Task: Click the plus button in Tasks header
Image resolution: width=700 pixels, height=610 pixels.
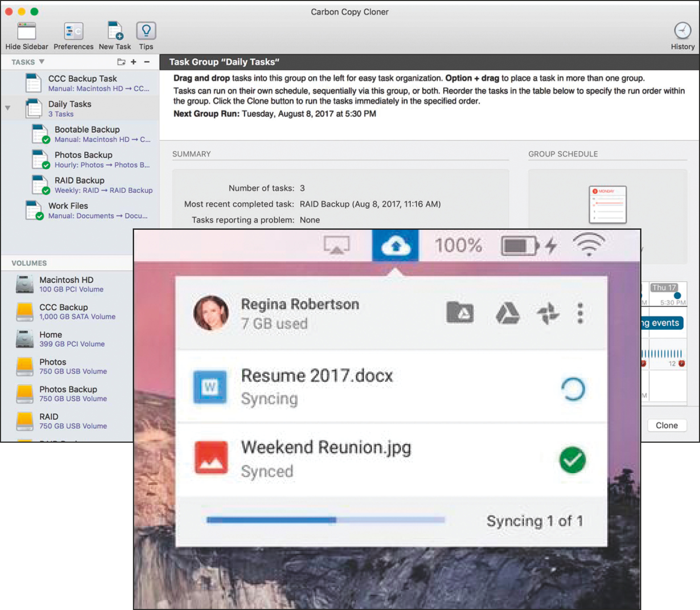Action: (134, 62)
